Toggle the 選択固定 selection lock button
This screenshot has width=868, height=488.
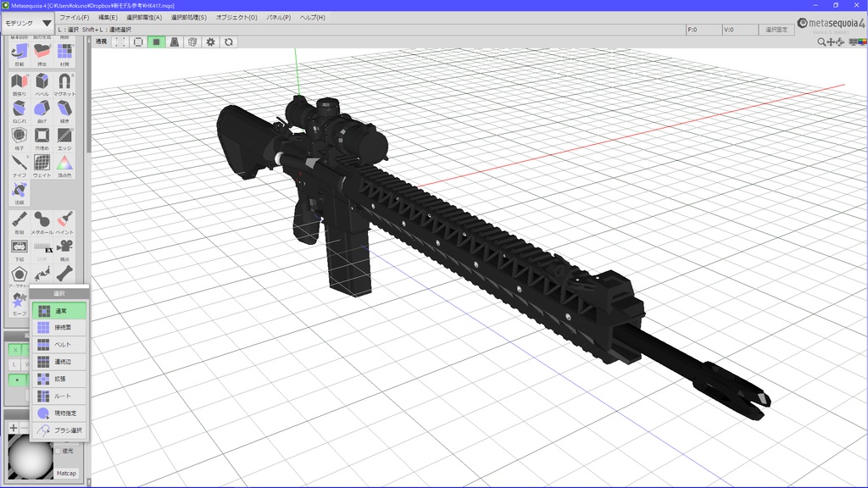click(x=776, y=30)
